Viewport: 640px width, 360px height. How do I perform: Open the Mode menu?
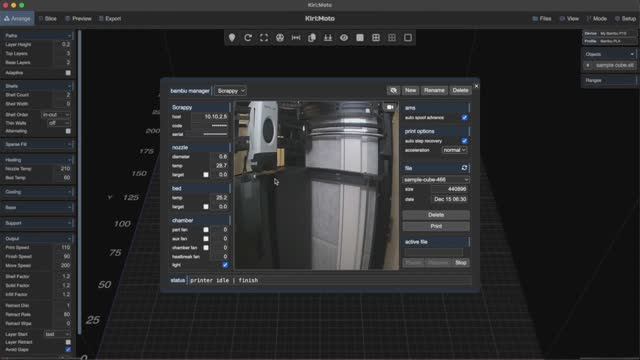coord(596,19)
